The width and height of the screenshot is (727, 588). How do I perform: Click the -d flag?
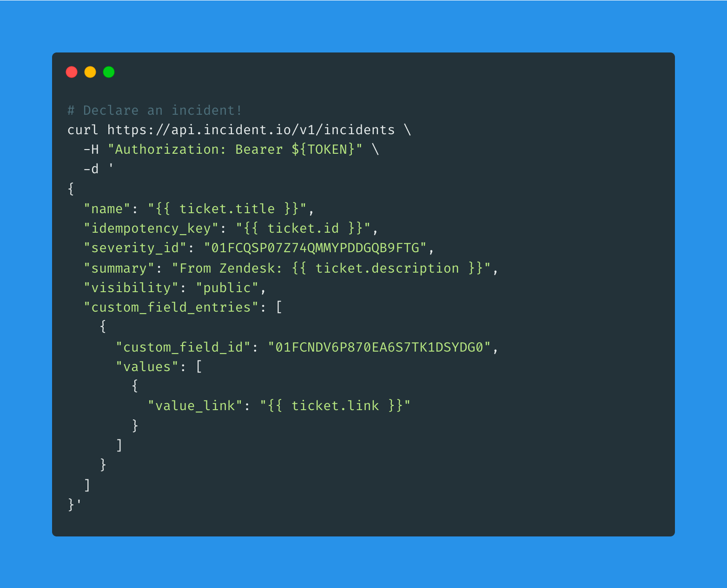[x=91, y=169]
